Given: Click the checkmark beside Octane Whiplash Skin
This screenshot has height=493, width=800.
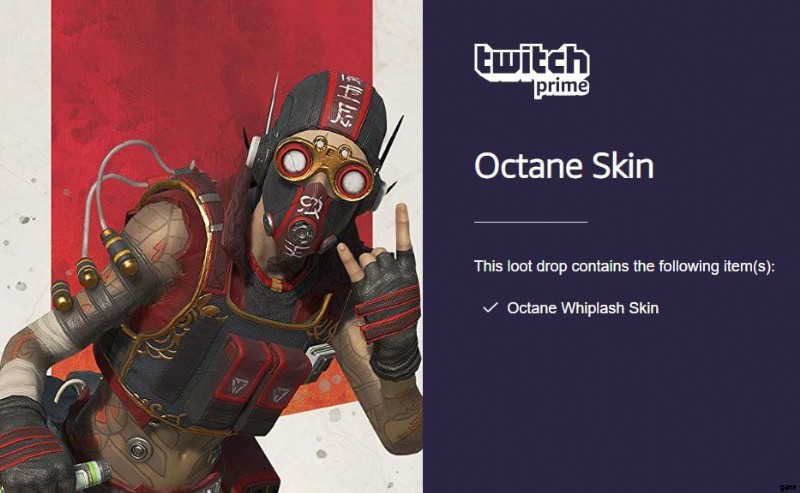Looking at the screenshot, I should click(490, 308).
